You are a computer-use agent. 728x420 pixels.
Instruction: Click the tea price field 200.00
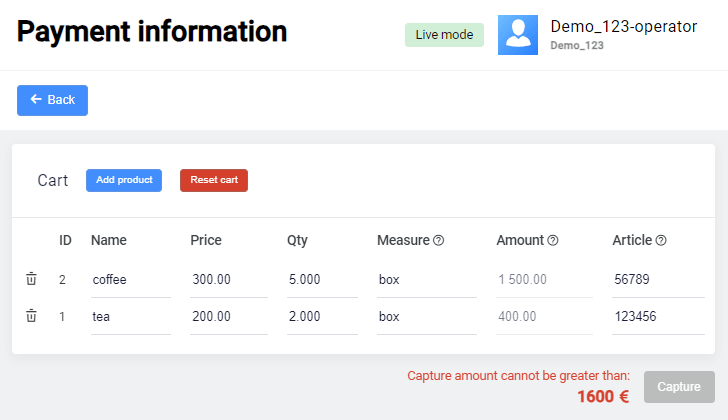click(228, 317)
